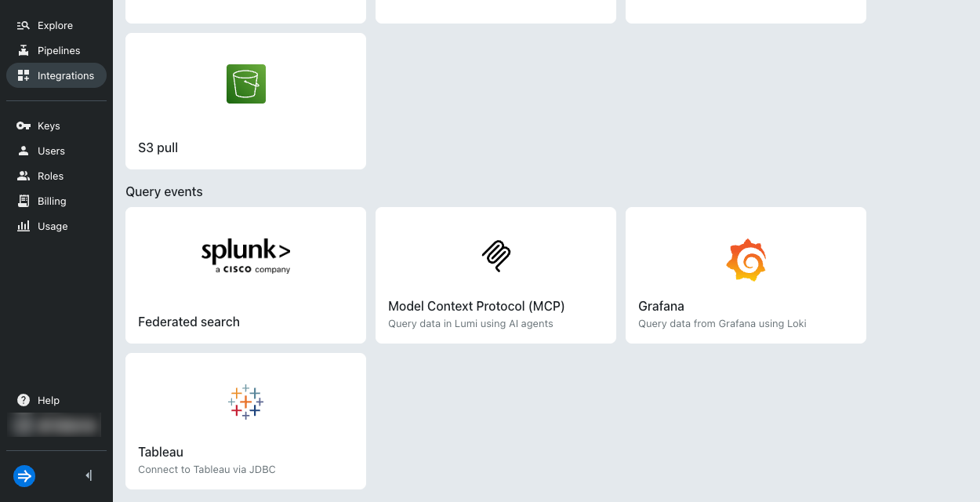Click the Billing receipt icon

[x=24, y=202]
